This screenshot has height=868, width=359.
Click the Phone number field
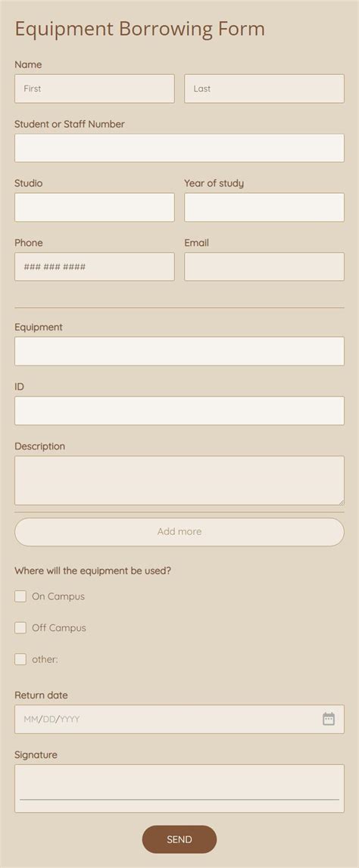coord(94,267)
